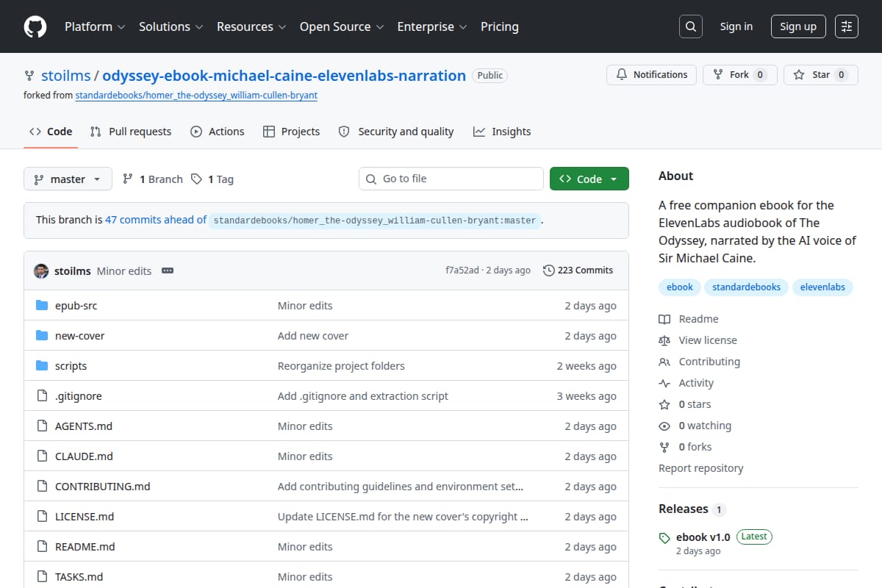Viewport: 882px width, 588px height.
Task: Open the ebook v1.0 release
Action: tap(703, 537)
